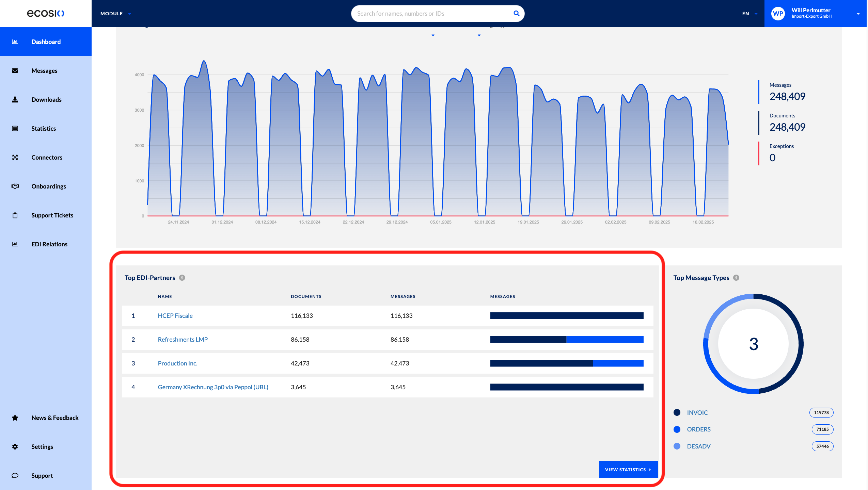The height and width of the screenshot is (490, 868).
Task: Click the Support speech bubble icon
Action: [15, 476]
